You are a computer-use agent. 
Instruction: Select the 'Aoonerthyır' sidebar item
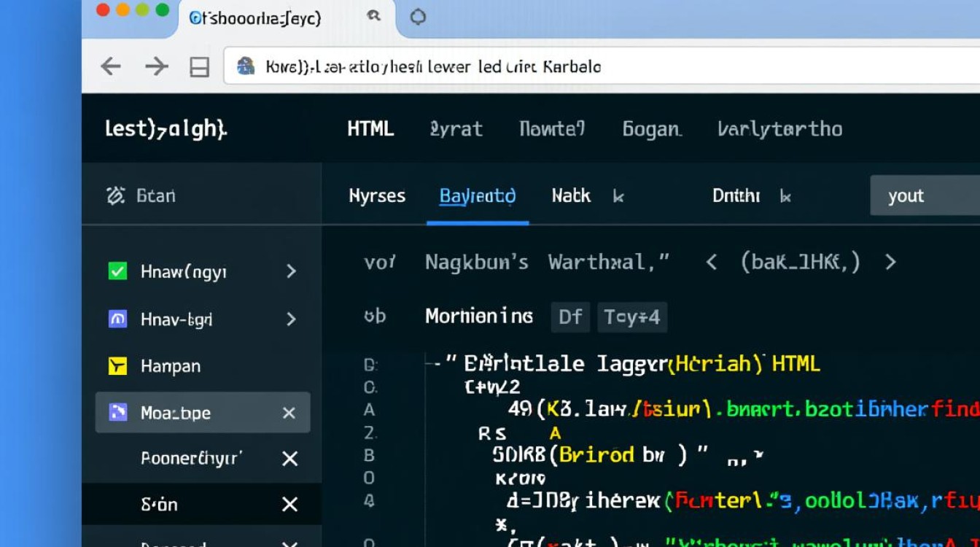[191, 458]
